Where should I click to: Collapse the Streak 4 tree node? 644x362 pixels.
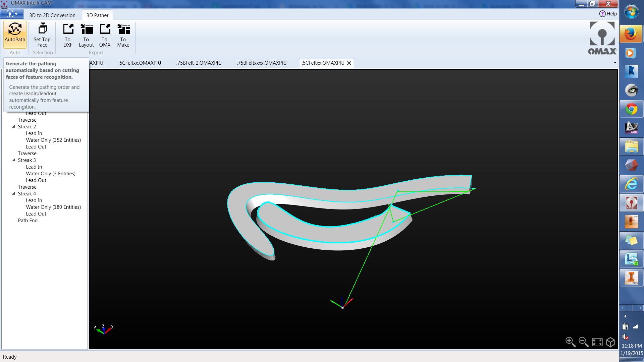pyautogui.click(x=14, y=193)
